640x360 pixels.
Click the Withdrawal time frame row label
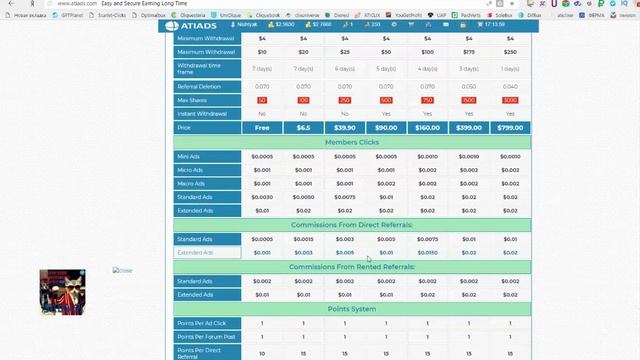[x=207, y=69]
